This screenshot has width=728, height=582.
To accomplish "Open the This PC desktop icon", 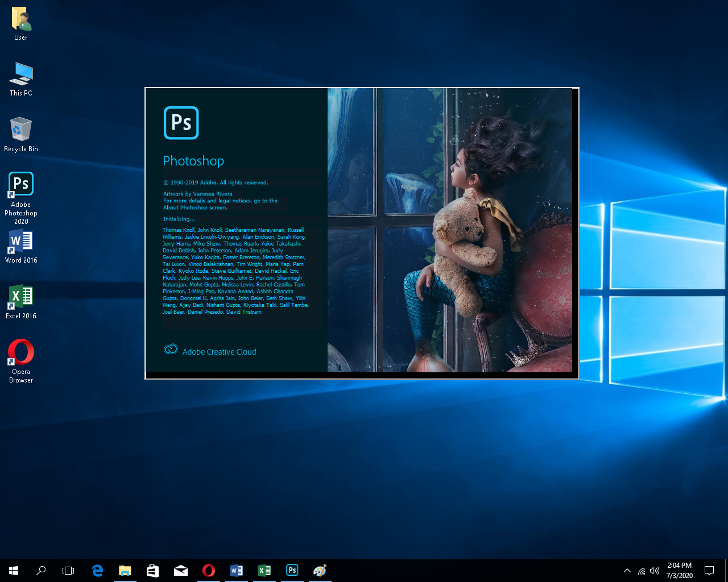I will click(21, 74).
